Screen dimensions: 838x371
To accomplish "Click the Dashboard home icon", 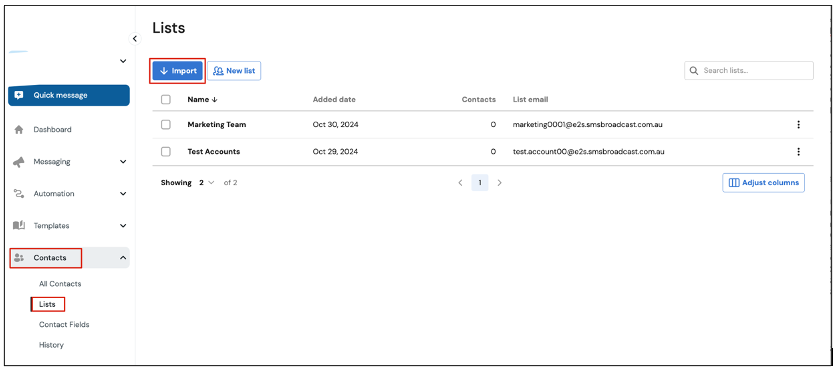I will [19, 129].
